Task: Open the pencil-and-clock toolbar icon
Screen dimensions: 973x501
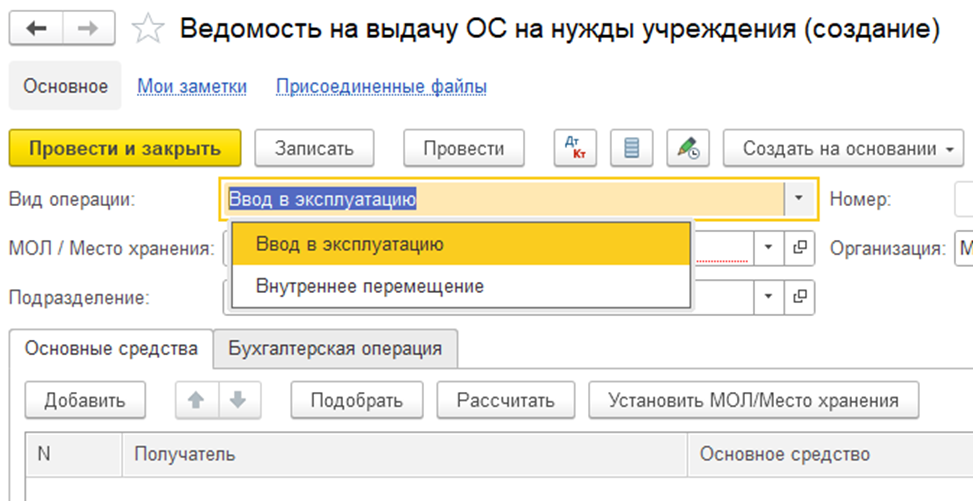Action: click(x=688, y=148)
